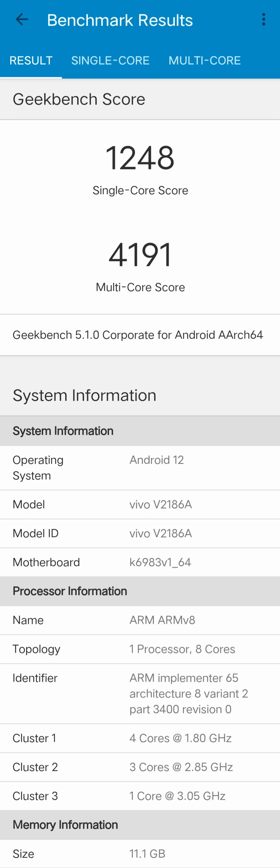The image size is (280, 868).
Task: Click the back arrow icon
Action: 22,19
